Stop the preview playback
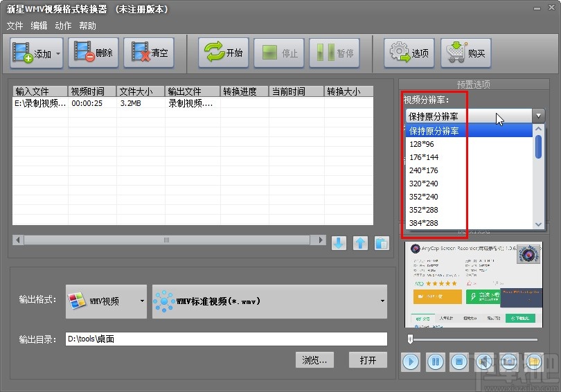 458,361
